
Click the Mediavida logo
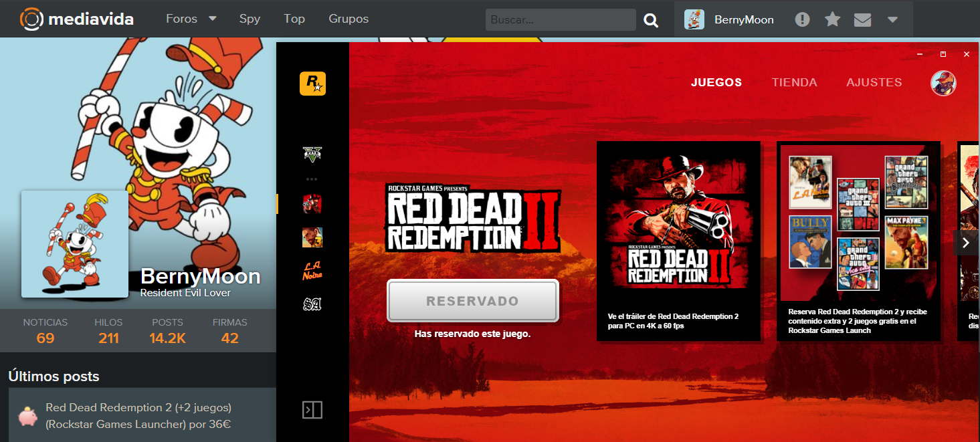[x=77, y=19]
